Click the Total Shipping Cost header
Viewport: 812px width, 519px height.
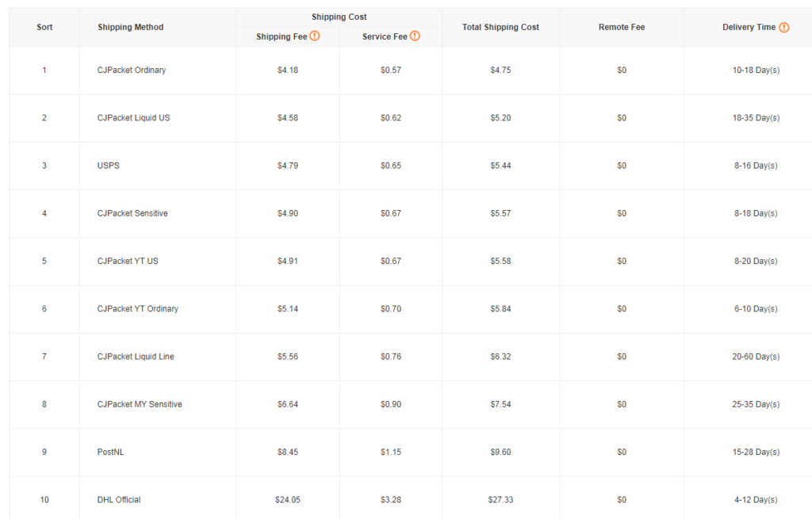[x=501, y=28]
